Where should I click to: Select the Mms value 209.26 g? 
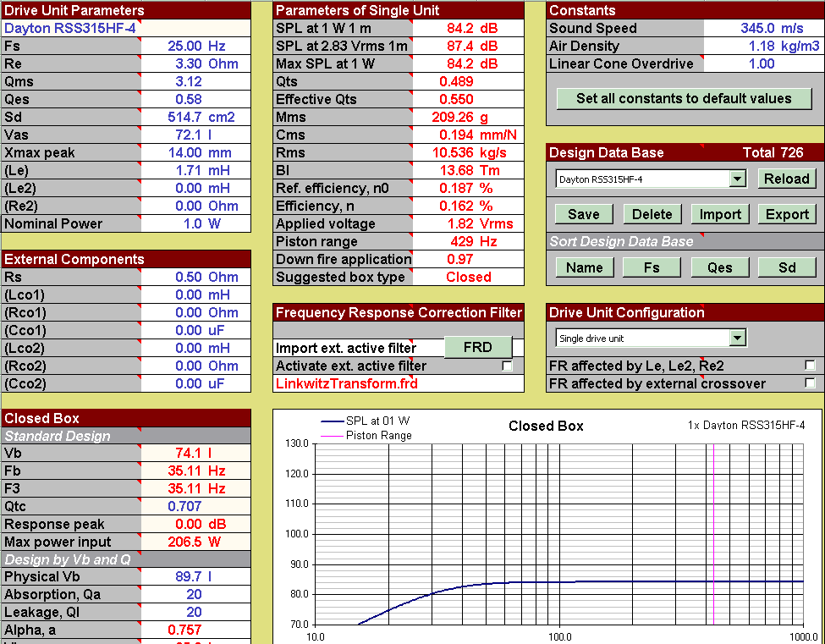(x=468, y=117)
